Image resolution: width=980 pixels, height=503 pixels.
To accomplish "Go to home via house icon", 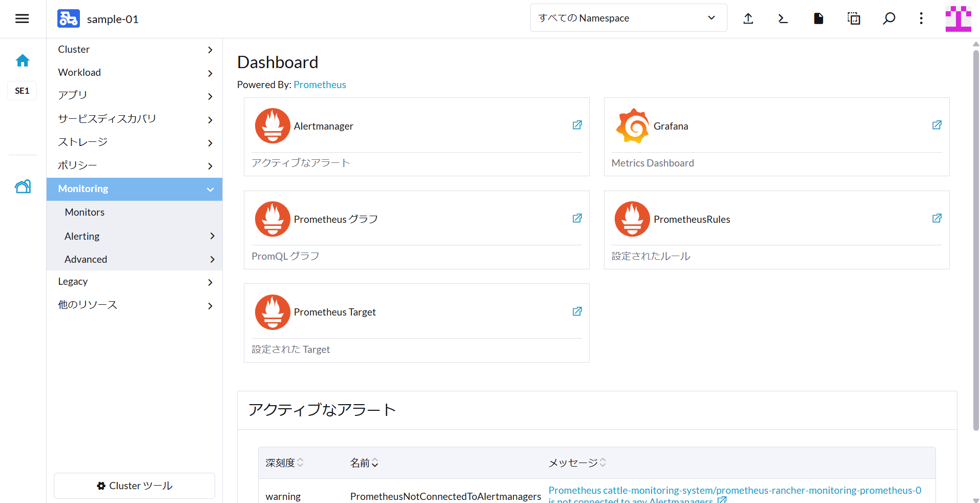I will tap(23, 61).
